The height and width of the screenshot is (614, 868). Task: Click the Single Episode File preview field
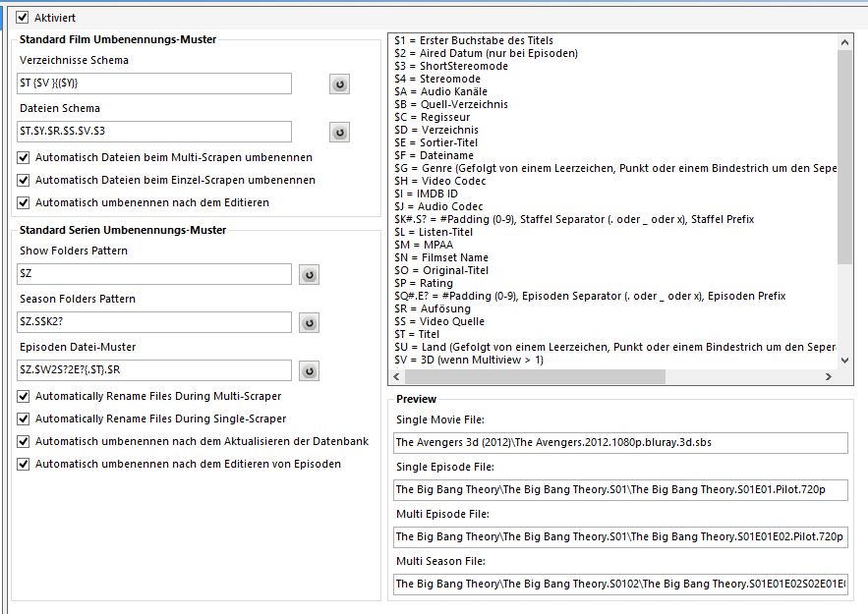tap(620, 489)
